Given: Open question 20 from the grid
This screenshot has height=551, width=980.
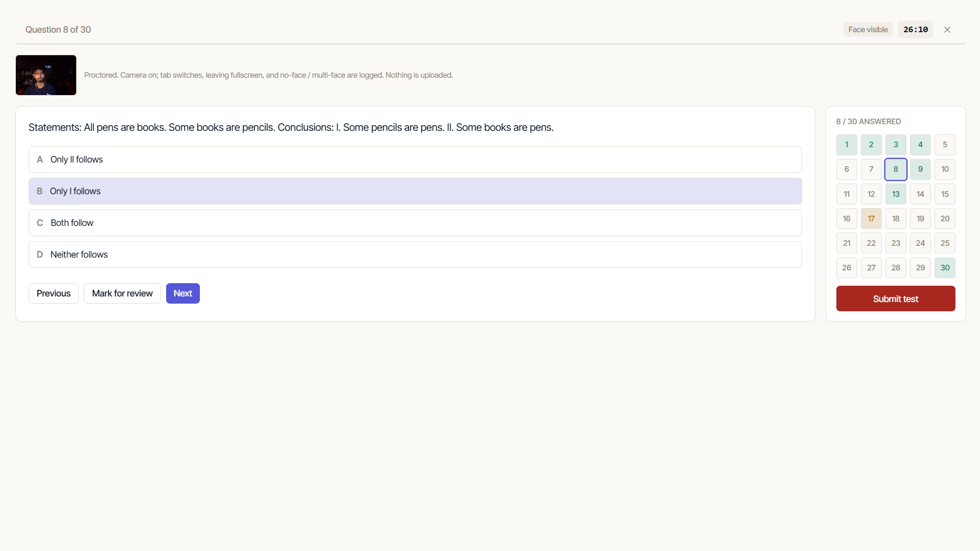Looking at the screenshot, I should 945,219.
